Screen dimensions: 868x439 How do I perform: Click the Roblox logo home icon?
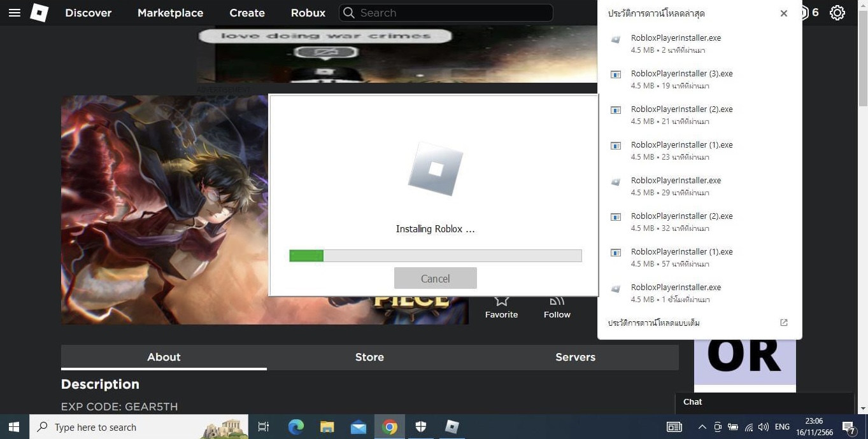(x=39, y=13)
